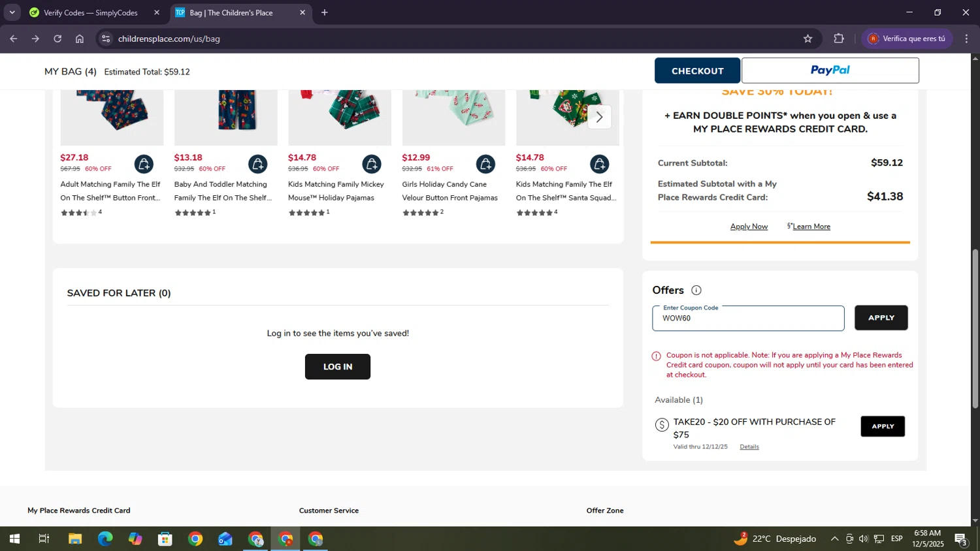
Task: Open a new browser tab
Action: (x=325, y=12)
